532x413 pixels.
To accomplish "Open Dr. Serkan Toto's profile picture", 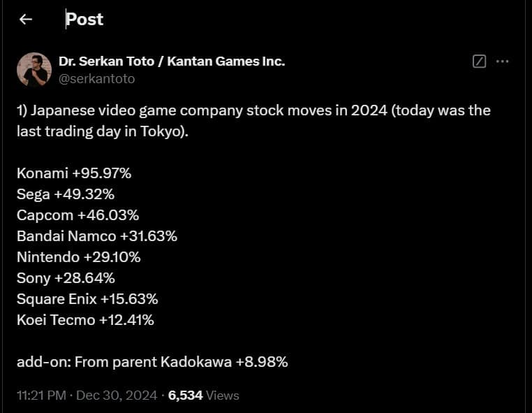I will pos(34,70).
